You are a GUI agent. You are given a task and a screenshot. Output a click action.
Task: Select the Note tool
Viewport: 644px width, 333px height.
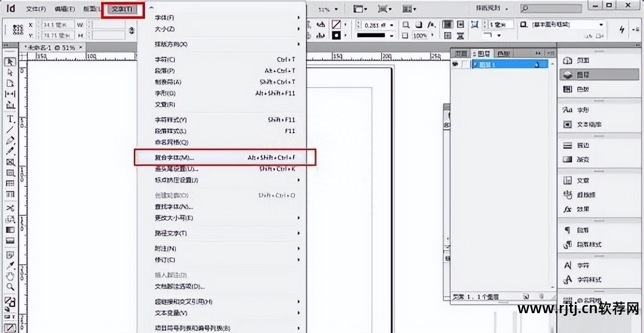10,255
